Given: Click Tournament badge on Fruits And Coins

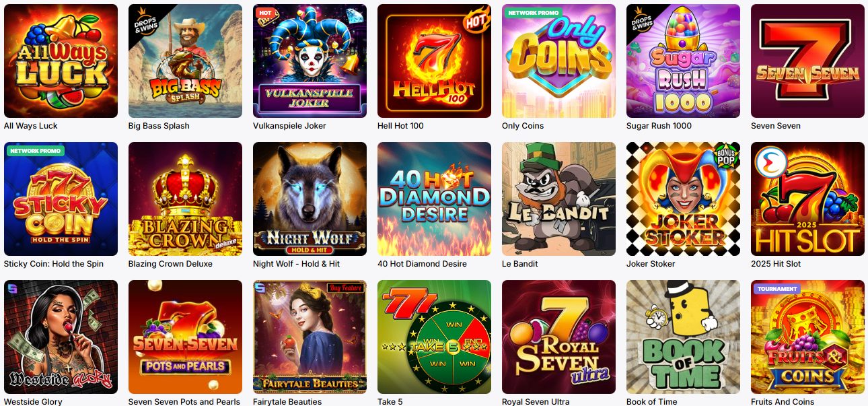Looking at the screenshot, I should click(777, 289).
